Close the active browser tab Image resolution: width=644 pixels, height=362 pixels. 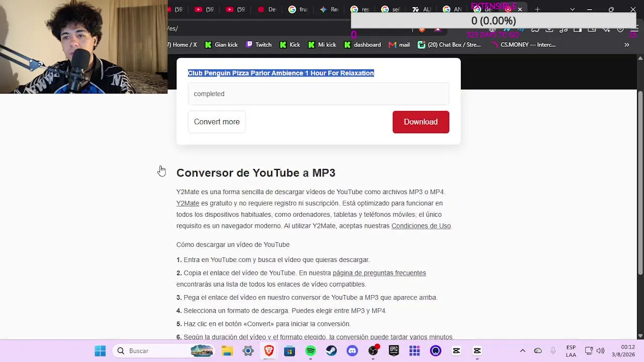pos(520,10)
